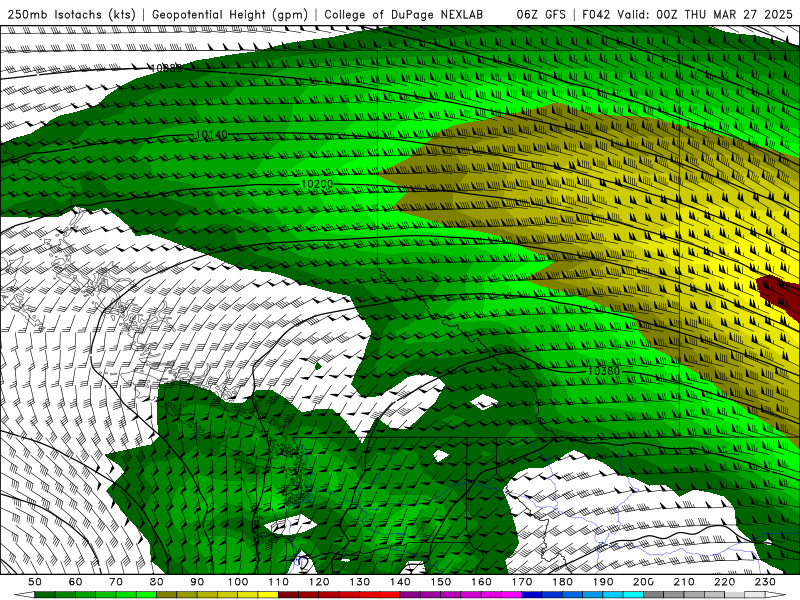Select the dark maroon swatch just after 110

[x=288, y=595]
